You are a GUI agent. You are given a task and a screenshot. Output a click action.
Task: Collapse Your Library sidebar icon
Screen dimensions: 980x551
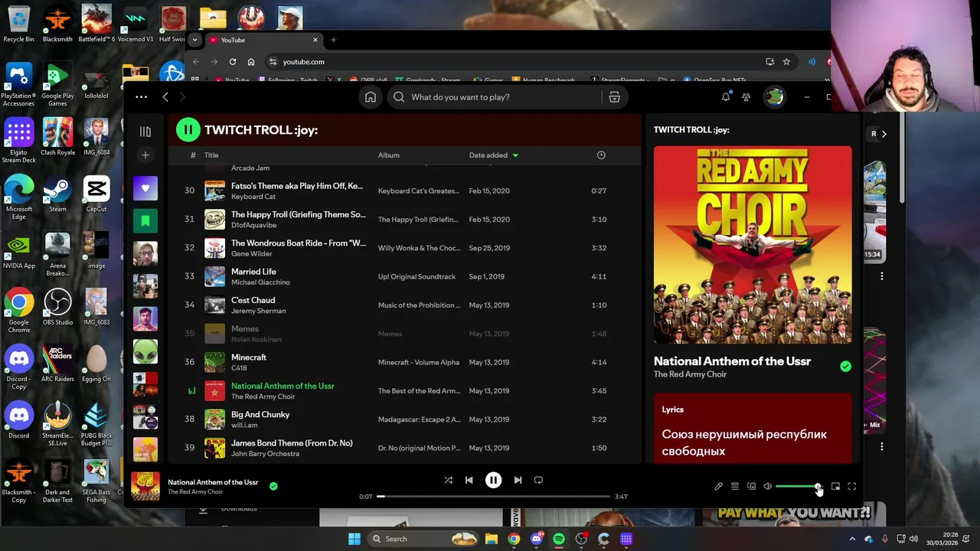pos(145,132)
